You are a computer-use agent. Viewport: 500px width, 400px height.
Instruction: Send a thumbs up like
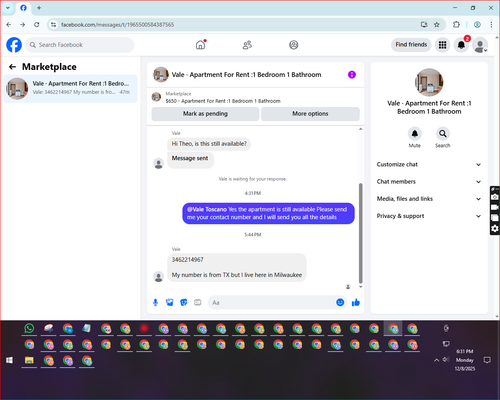356,302
